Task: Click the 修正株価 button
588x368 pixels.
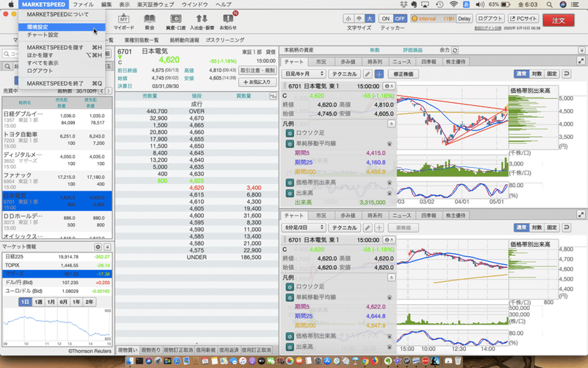Action: coord(403,74)
